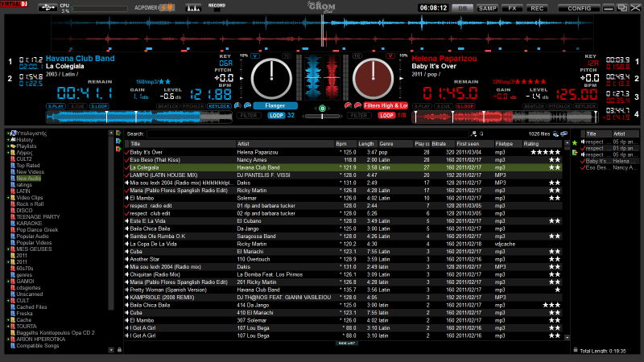This screenshot has height=362, width=644.
Task: Select the New Audio folder in tree
Action: click(x=28, y=179)
